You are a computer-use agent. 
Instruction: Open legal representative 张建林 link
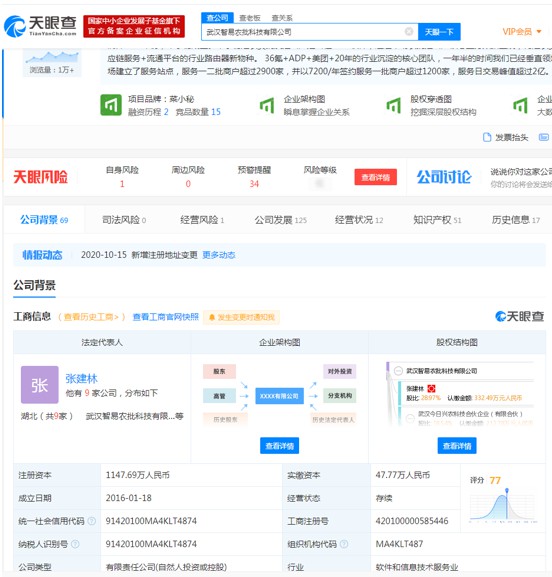click(81, 378)
